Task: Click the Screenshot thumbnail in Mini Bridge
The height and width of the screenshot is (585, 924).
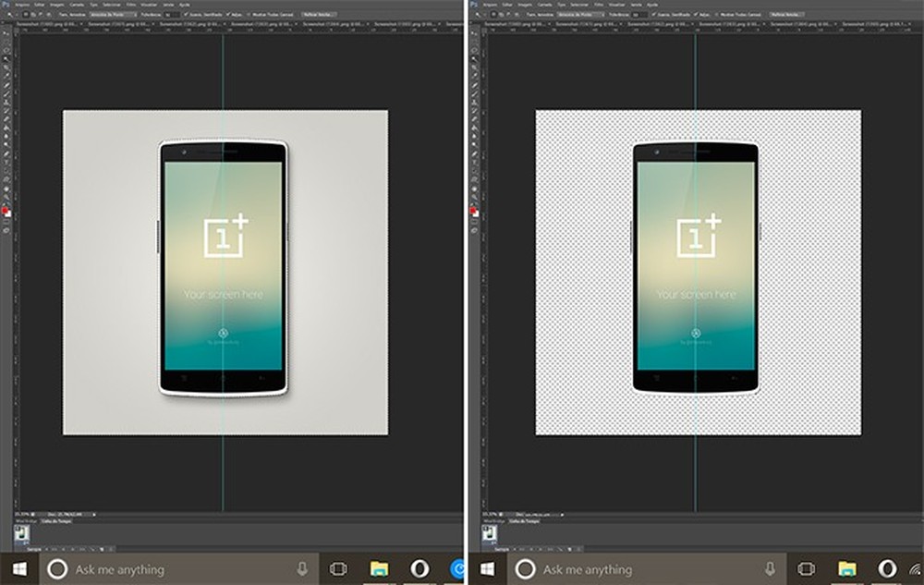Action: pos(21,534)
